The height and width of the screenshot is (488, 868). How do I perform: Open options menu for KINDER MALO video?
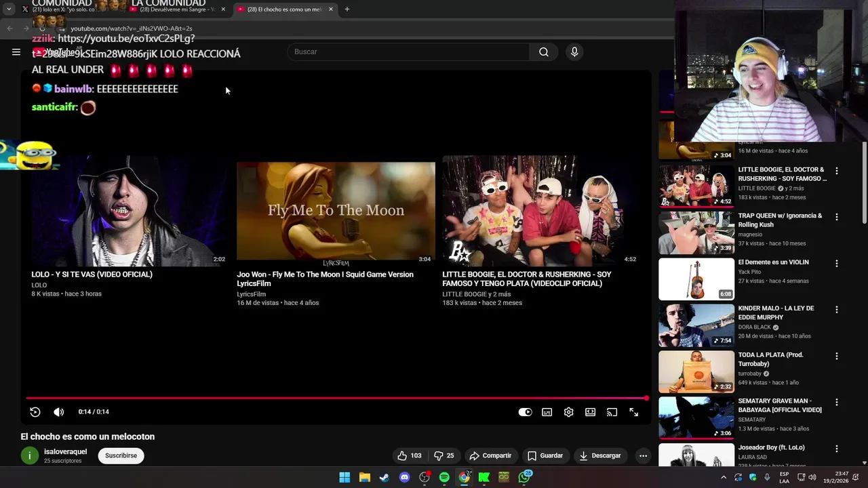click(x=837, y=310)
